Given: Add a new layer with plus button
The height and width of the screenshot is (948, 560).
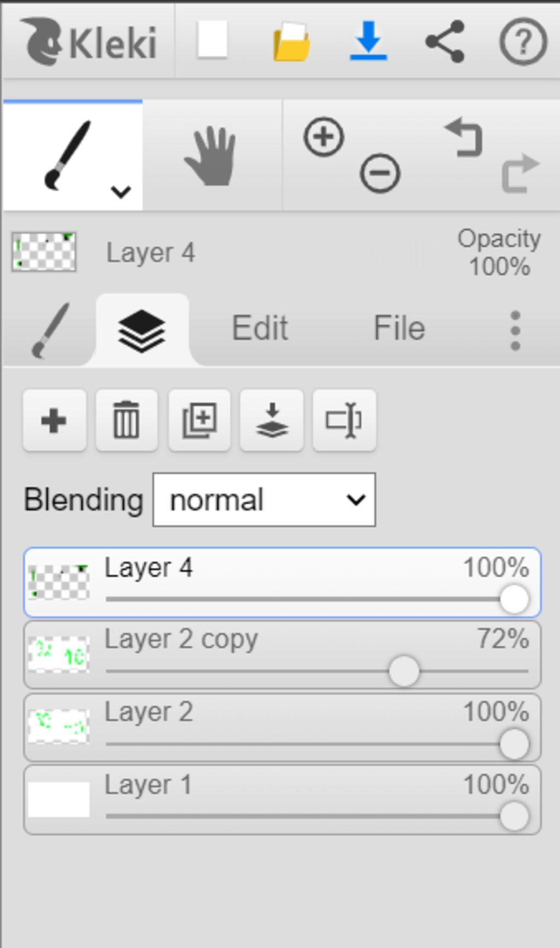Looking at the screenshot, I should (x=54, y=421).
